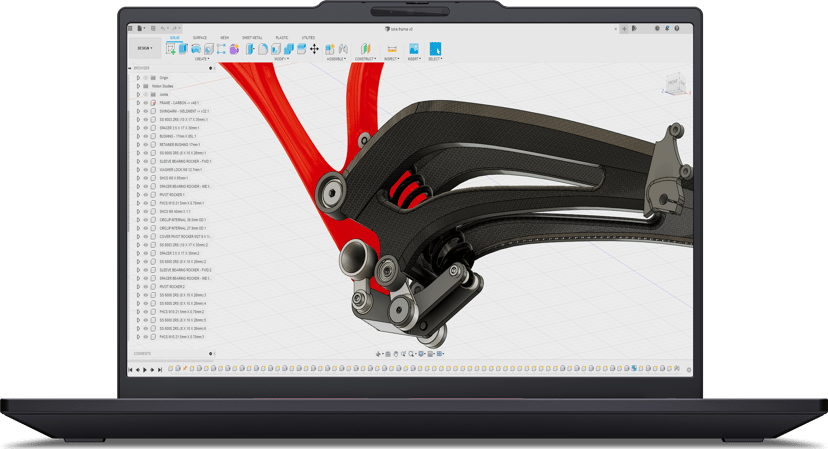Expand the Motion Studies node

click(x=138, y=86)
